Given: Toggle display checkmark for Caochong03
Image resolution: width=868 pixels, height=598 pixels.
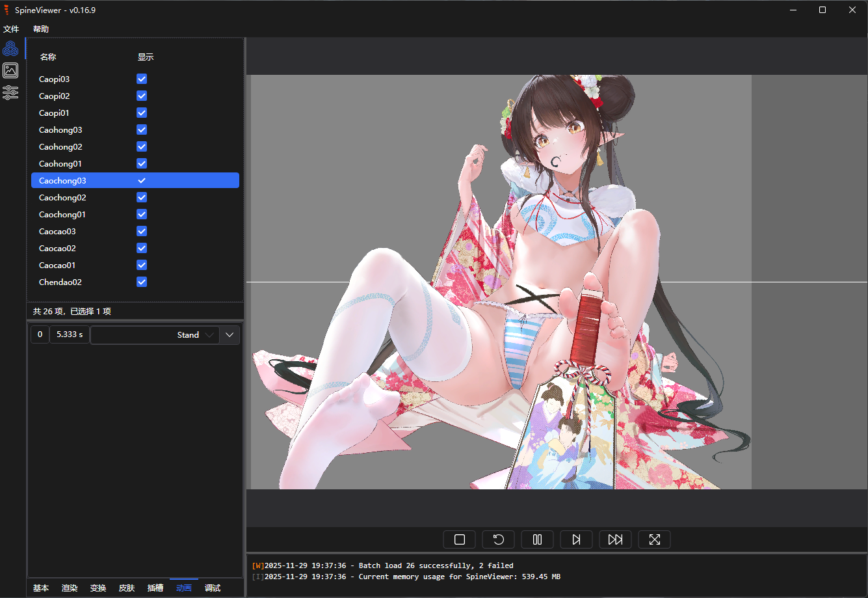Looking at the screenshot, I should 142,180.
